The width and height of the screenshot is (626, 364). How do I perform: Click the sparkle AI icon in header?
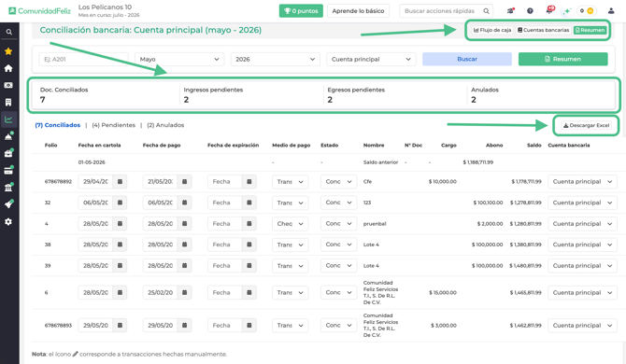[x=566, y=11]
